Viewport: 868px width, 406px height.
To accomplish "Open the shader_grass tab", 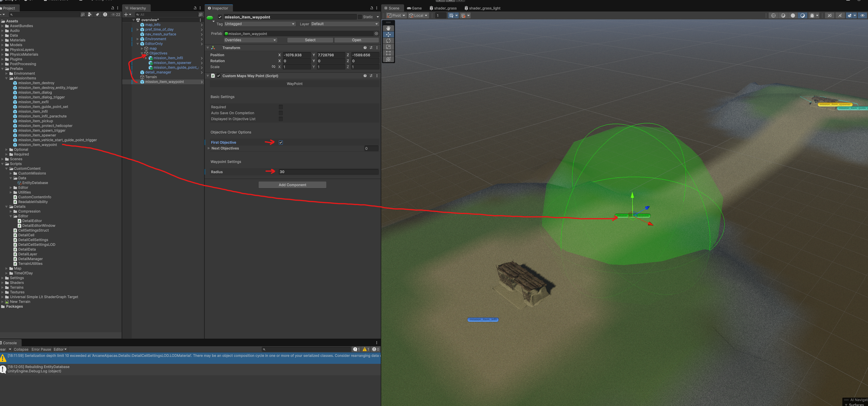I will pyautogui.click(x=443, y=8).
